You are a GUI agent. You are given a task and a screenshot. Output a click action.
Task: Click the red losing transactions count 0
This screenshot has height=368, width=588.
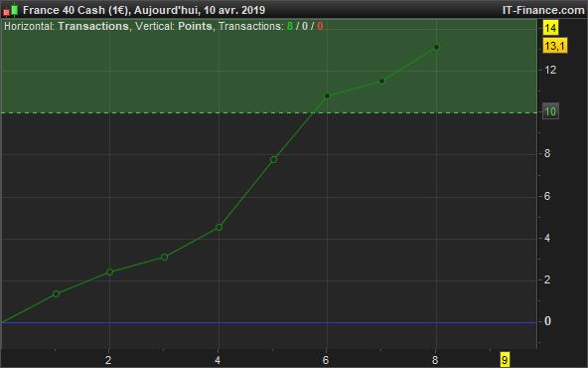point(320,26)
